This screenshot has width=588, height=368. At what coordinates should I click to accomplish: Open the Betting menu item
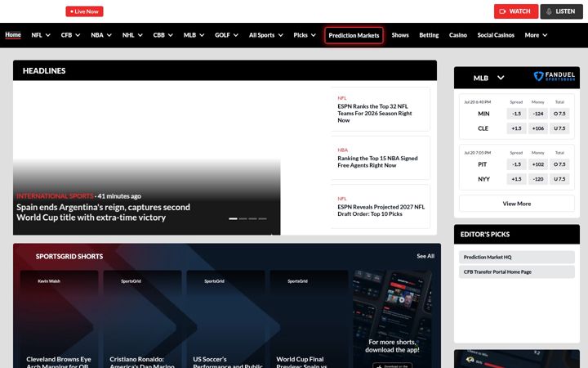tap(429, 35)
